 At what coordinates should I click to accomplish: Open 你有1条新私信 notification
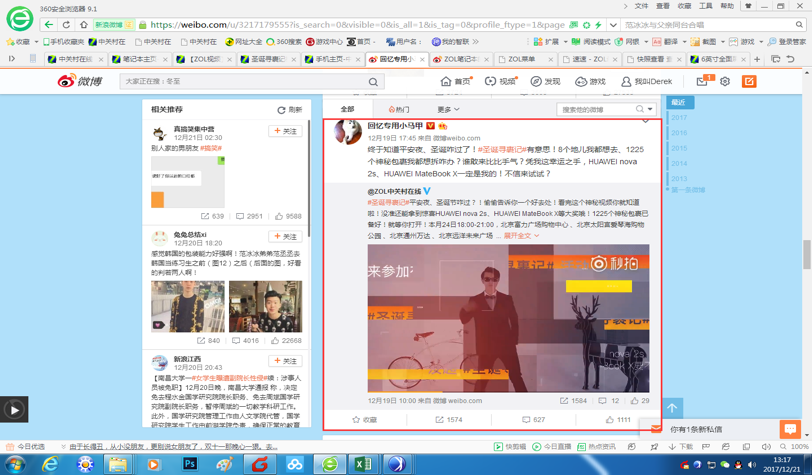[x=696, y=429]
